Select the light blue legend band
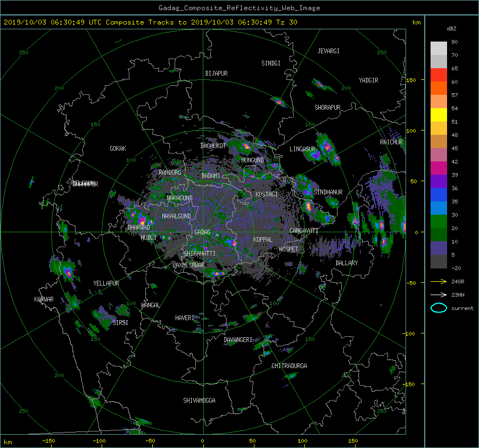 click(x=439, y=208)
